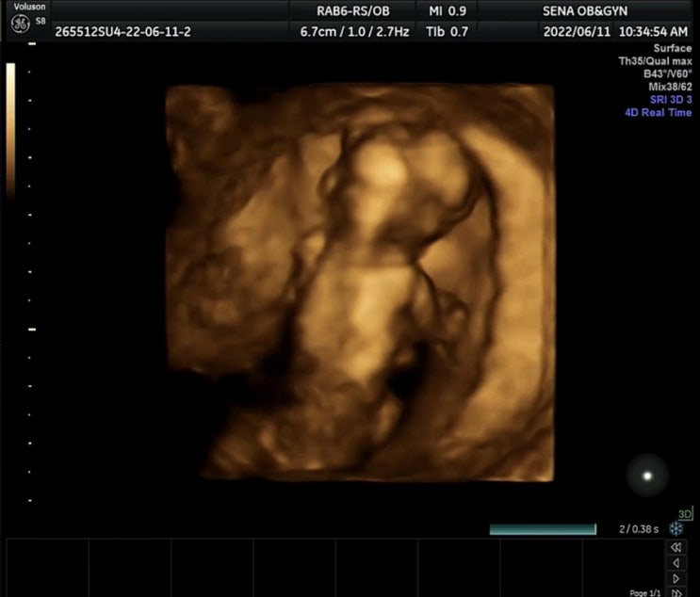Click the "B43°/V60°" angle text
This screenshot has width=700, height=597.
point(667,73)
